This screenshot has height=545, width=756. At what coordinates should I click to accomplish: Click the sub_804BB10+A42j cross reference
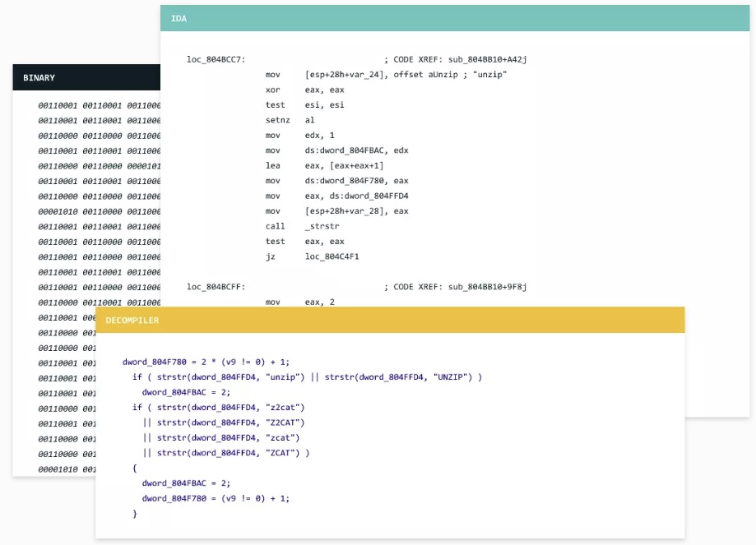pyautogui.click(x=487, y=60)
